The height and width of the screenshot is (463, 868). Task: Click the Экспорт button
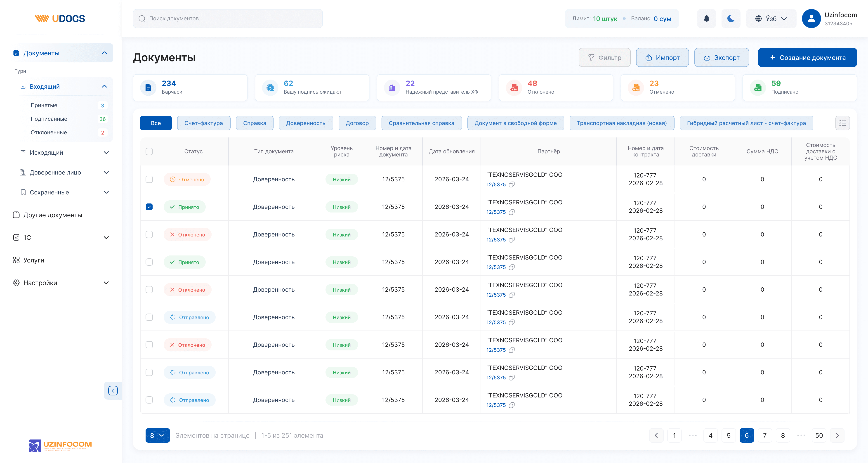(x=722, y=58)
